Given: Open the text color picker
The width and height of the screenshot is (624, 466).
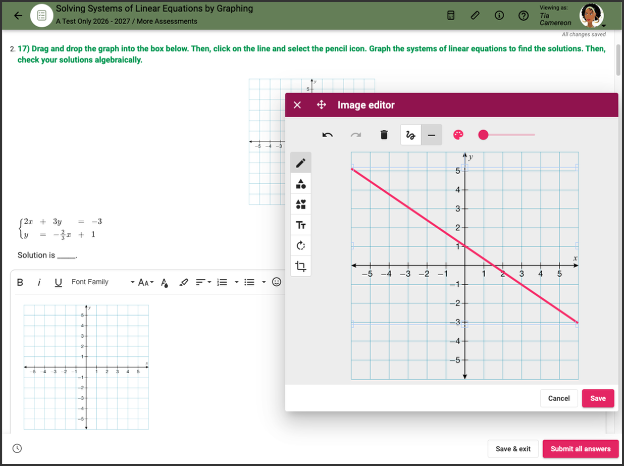Looking at the screenshot, I should pos(164,283).
